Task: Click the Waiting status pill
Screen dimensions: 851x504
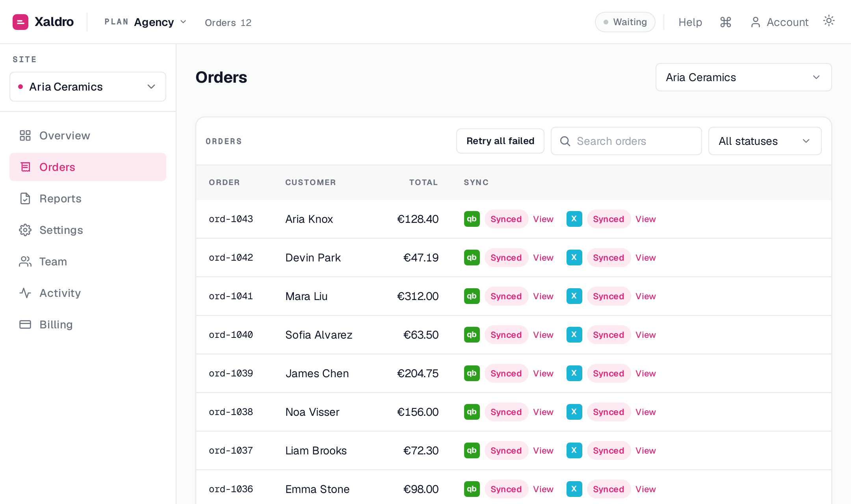Action: tap(625, 22)
